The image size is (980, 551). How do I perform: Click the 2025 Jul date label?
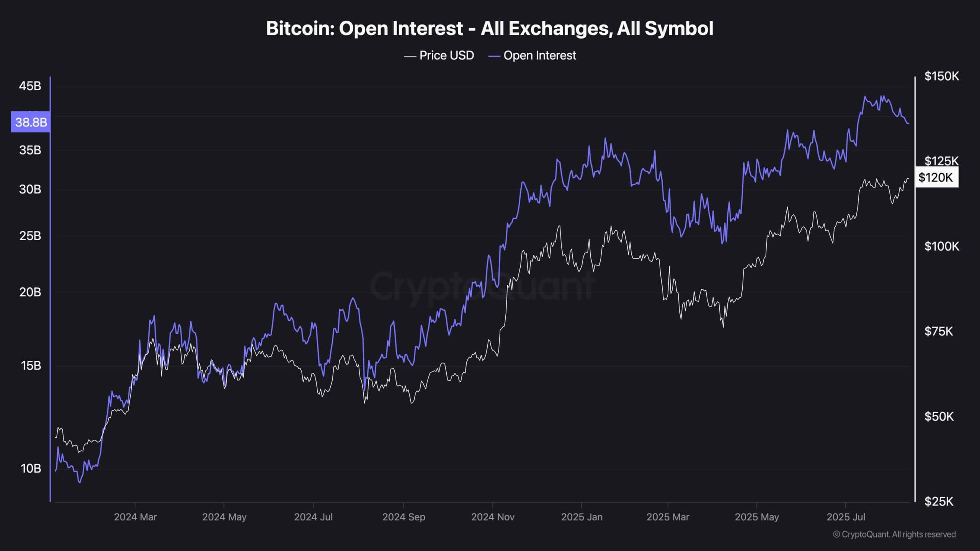[846, 517]
